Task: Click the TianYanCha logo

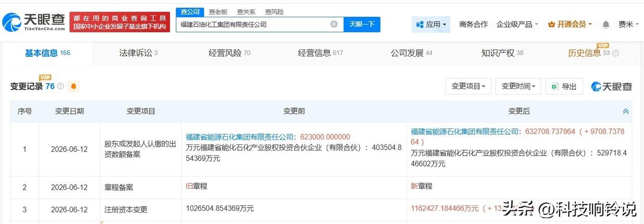Action: coord(34,21)
